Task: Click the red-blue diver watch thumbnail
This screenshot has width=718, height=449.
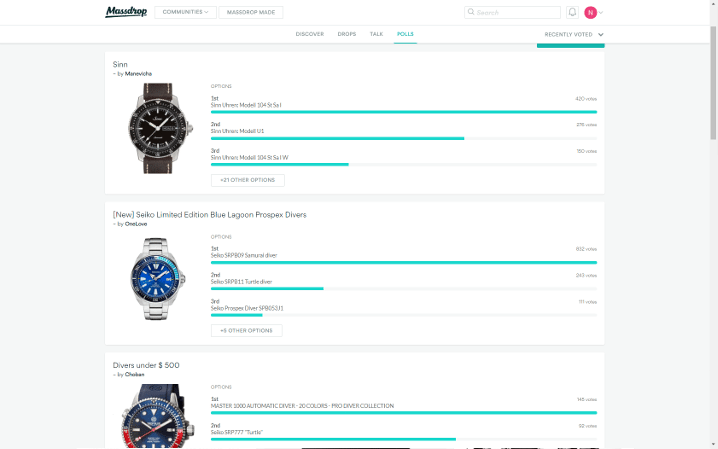Action: [158, 416]
